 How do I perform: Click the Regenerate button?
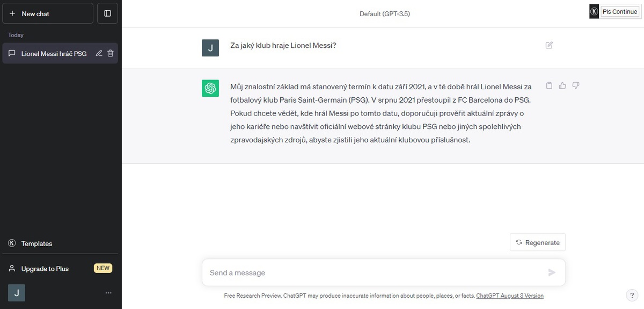tap(538, 242)
